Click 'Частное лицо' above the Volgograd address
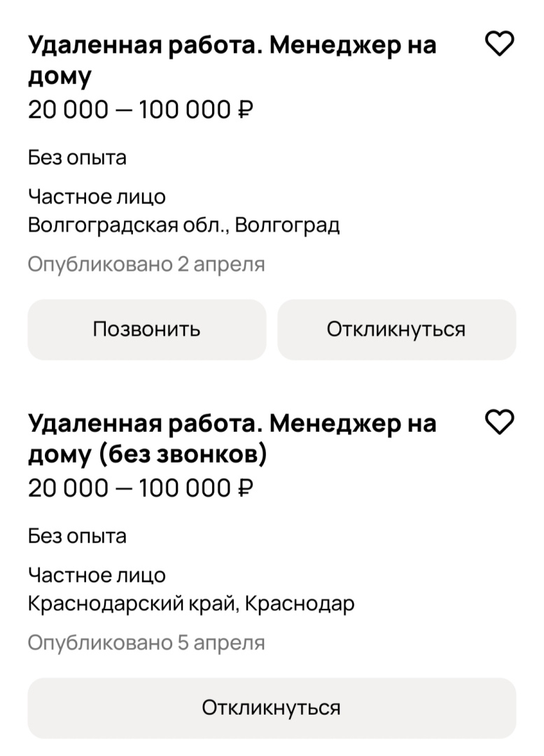This screenshot has height=756, width=544. click(97, 197)
